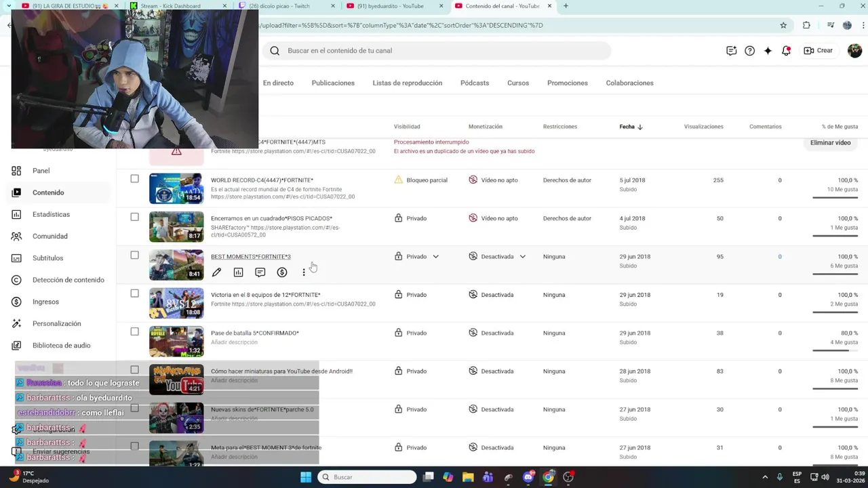Select checkbox for Pase de batalla 5 video

(x=134, y=331)
